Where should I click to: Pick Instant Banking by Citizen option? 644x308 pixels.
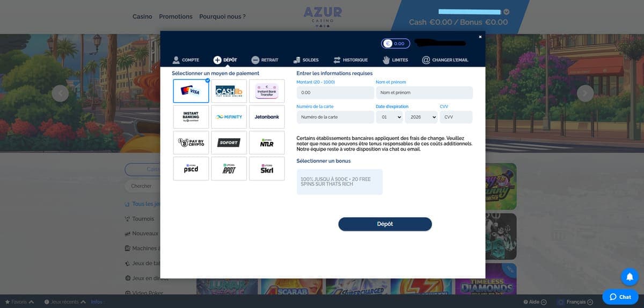[x=191, y=117]
